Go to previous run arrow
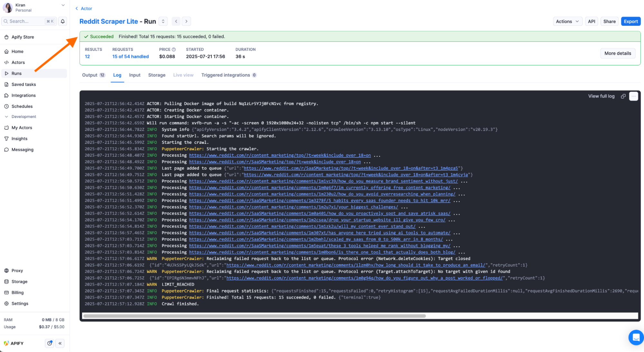 point(176,21)
